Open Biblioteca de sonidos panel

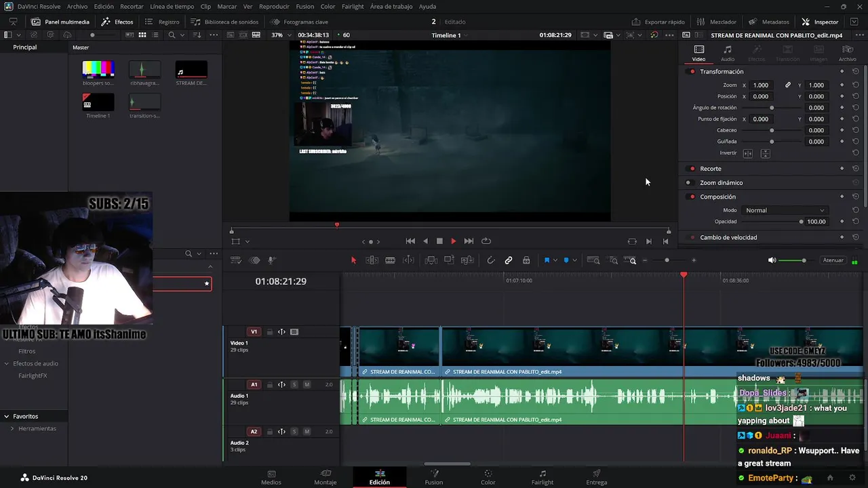point(224,22)
